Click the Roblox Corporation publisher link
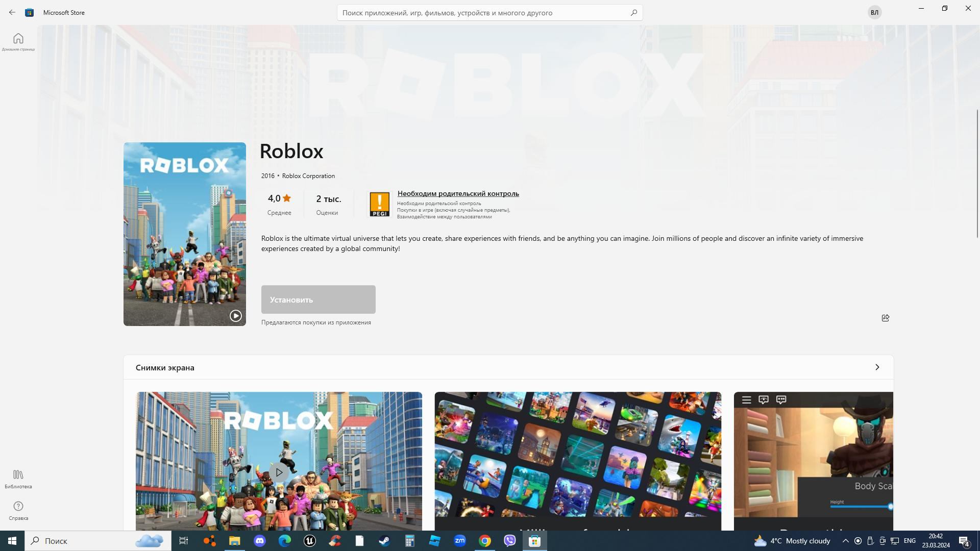This screenshot has width=980, height=551. 308,176
